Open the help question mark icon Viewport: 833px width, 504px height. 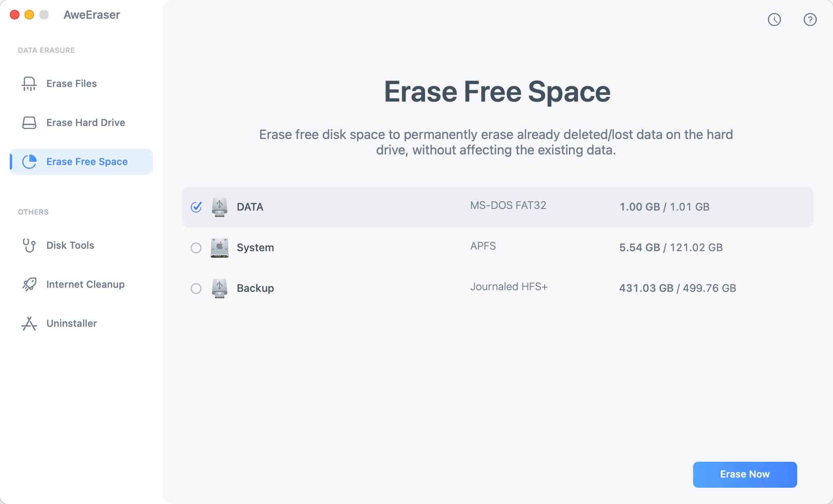tap(810, 20)
